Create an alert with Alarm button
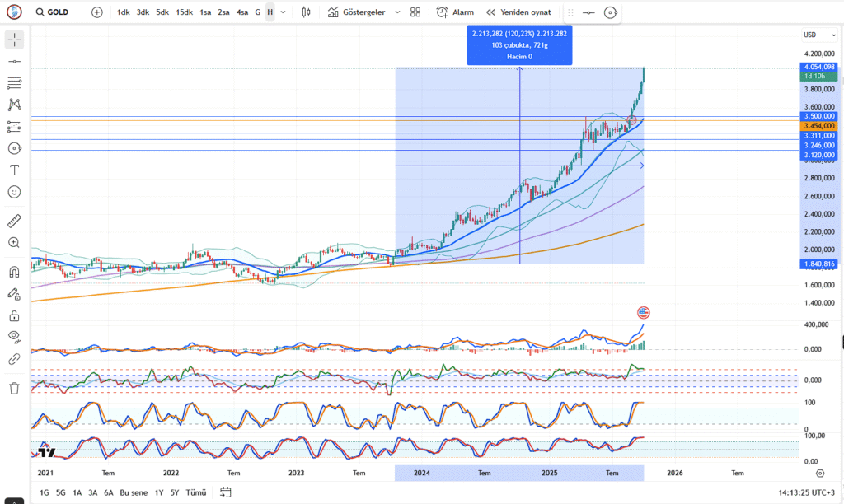Image resolution: width=844 pixels, height=504 pixels. [455, 12]
